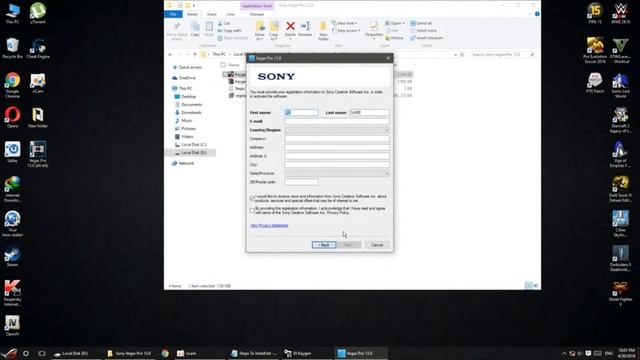The image size is (640, 360).
Task: Click the Copy icon in Clipboard group
Action: (195, 27)
